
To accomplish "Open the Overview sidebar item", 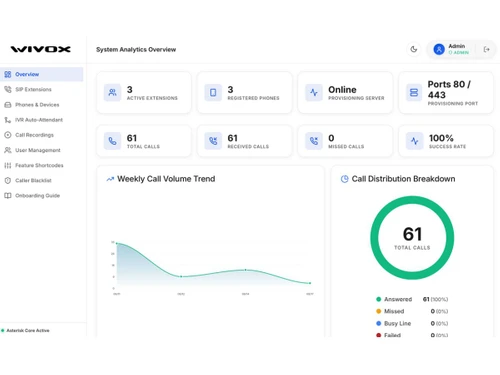I will tap(42, 74).
